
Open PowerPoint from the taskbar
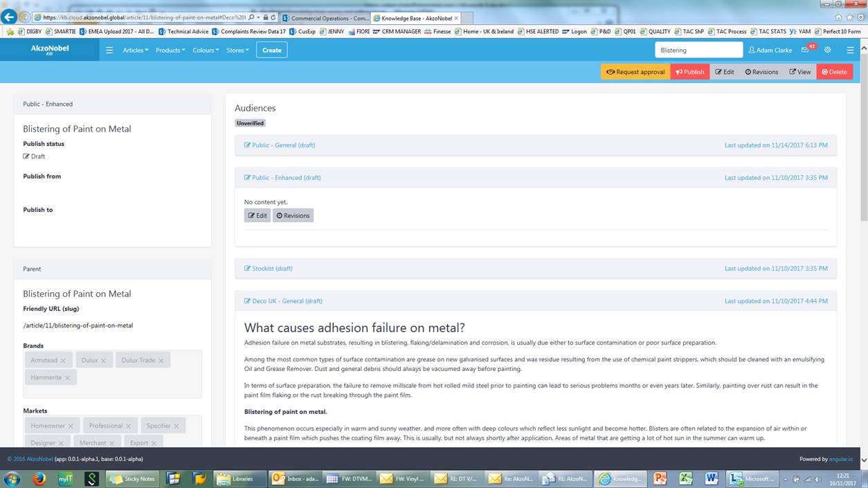tap(660, 478)
